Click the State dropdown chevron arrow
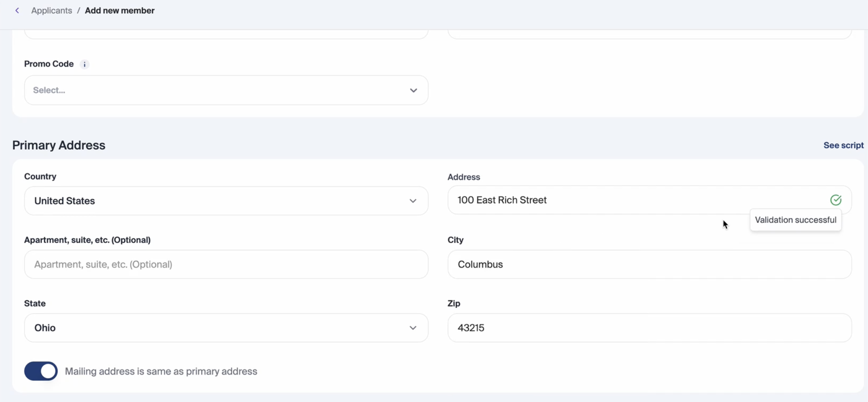Screen dimensions: 868x402 [x=413, y=328]
